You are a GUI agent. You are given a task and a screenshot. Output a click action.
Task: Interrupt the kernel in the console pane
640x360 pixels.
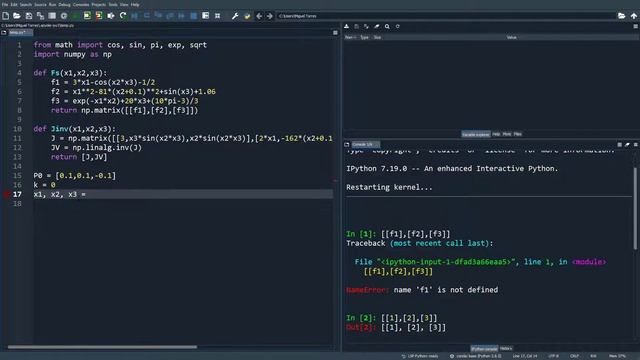620,144
